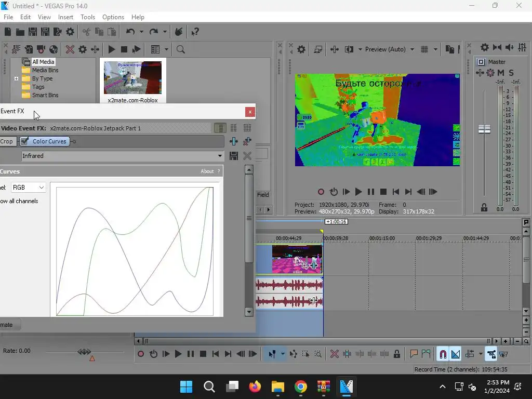Open Project Media Views dropdown arrow
This screenshot has height=399, width=532.
click(166, 49)
